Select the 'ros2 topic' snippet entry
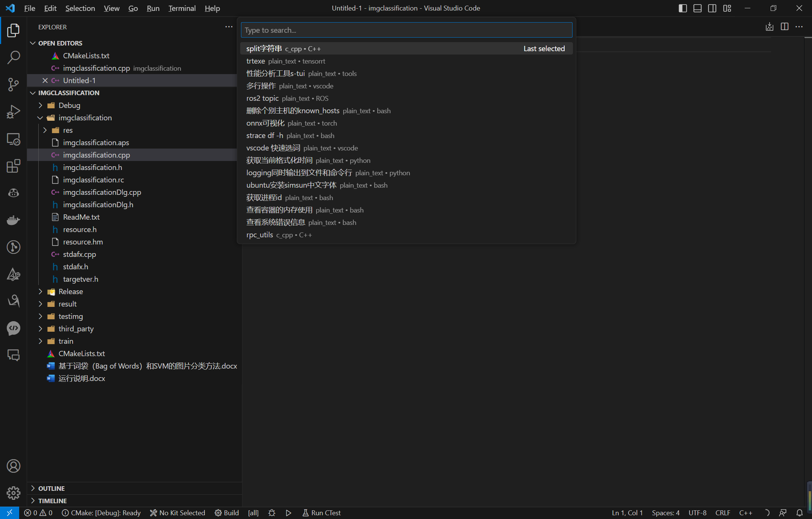The image size is (812, 519). click(x=406, y=98)
